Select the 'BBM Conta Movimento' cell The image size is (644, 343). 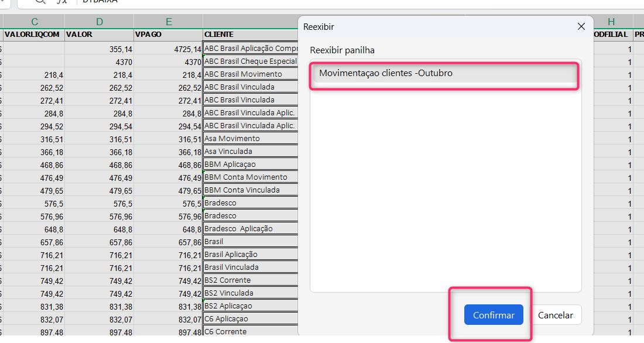(x=251, y=177)
